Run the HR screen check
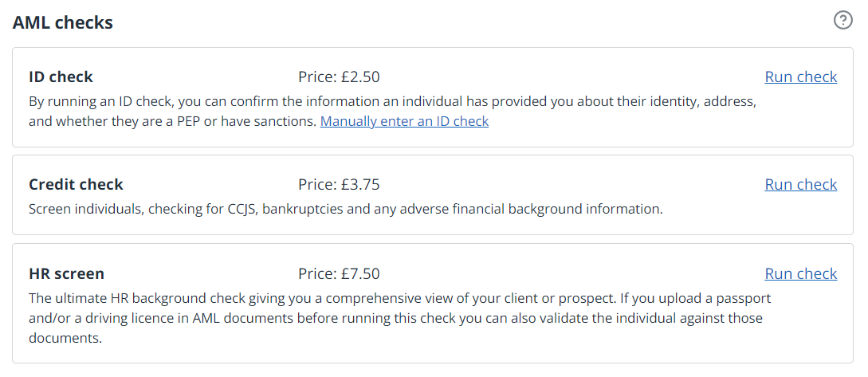The height and width of the screenshot is (377, 868). coord(800,273)
